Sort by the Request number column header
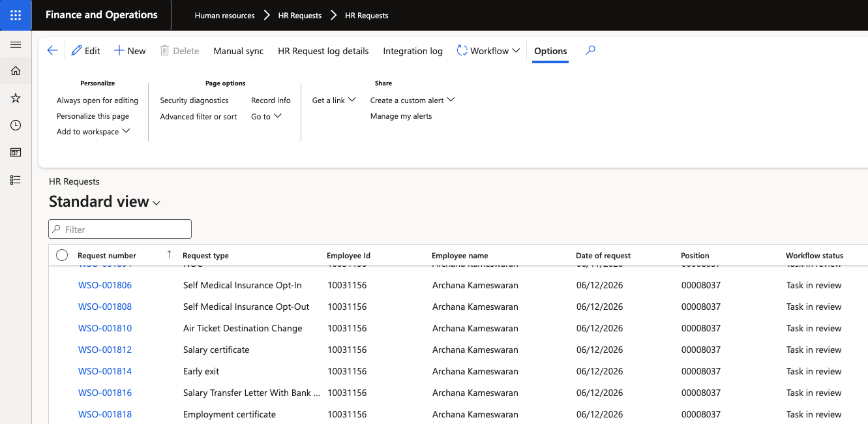The image size is (868, 424). click(107, 256)
